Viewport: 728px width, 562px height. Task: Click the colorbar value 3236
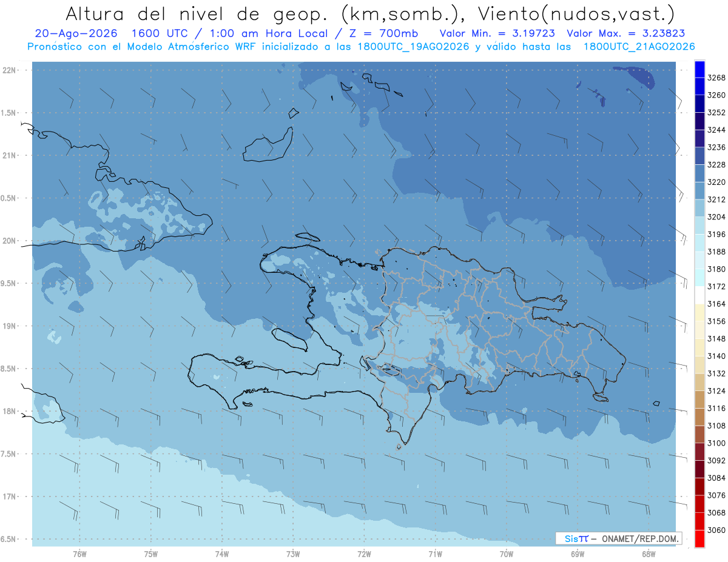pos(716,147)
